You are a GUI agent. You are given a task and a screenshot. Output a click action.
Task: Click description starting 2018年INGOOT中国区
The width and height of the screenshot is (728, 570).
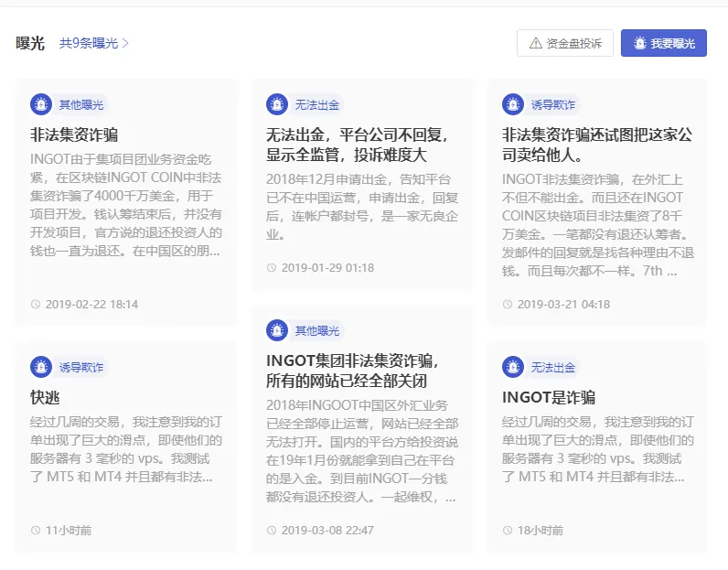coord(361,451)
